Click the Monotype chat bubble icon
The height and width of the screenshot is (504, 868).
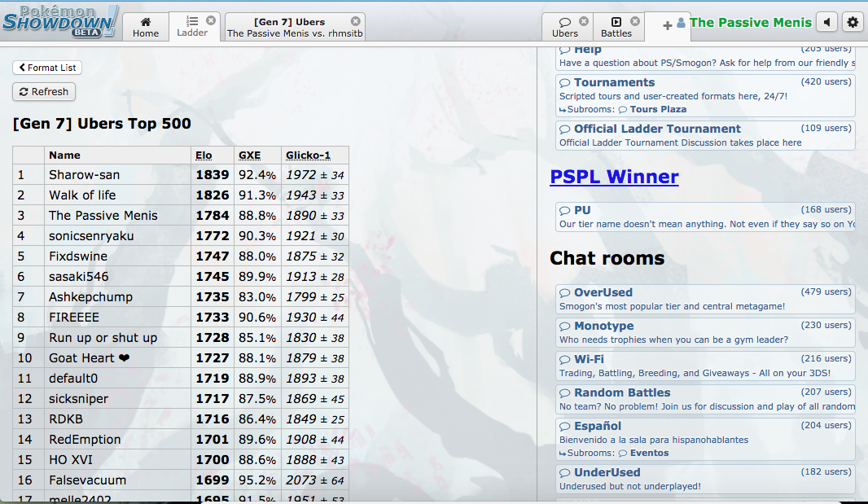[564, 327]
